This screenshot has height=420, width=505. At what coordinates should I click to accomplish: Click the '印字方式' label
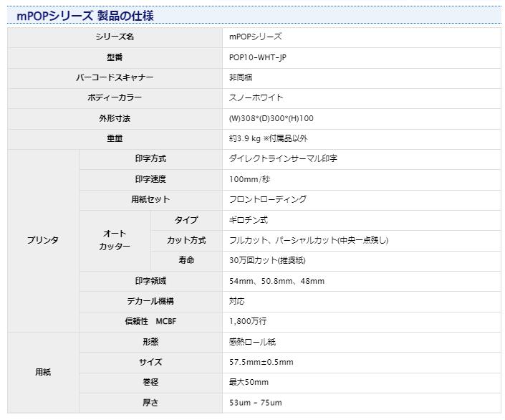150,158
